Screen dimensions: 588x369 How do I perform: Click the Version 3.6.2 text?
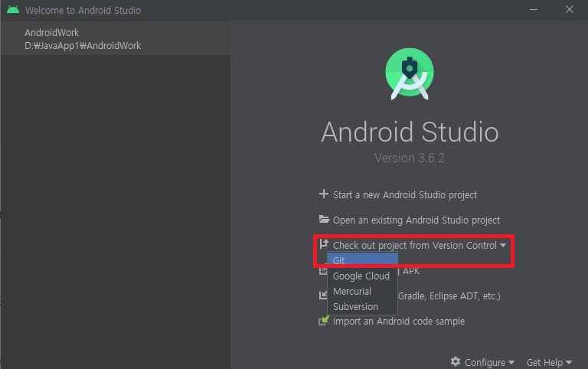[x=410, y=158]
